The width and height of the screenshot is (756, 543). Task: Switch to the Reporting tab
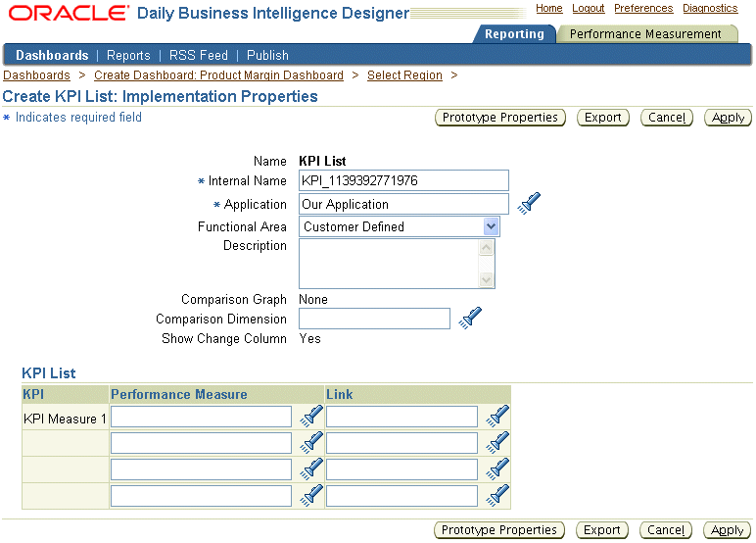(514, 33)
